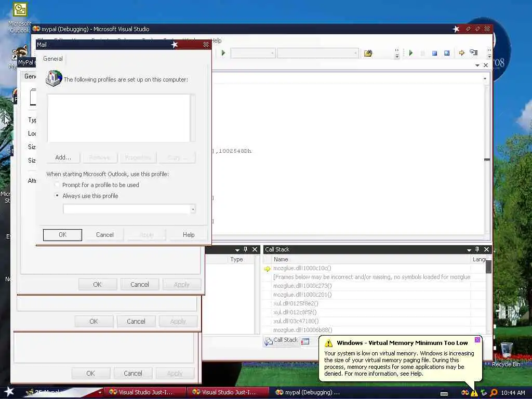
Task: Close the Visual Studio document window with its X
Action: 486,65
